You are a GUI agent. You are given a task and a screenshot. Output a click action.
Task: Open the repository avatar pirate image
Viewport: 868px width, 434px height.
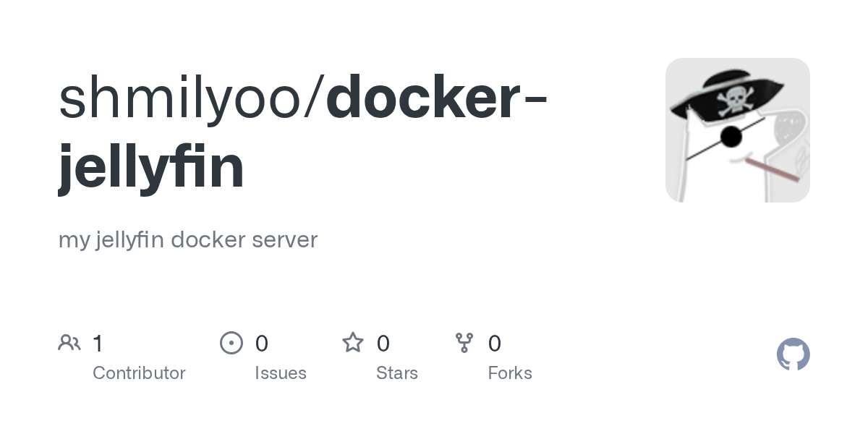click(x=737, y=129)
